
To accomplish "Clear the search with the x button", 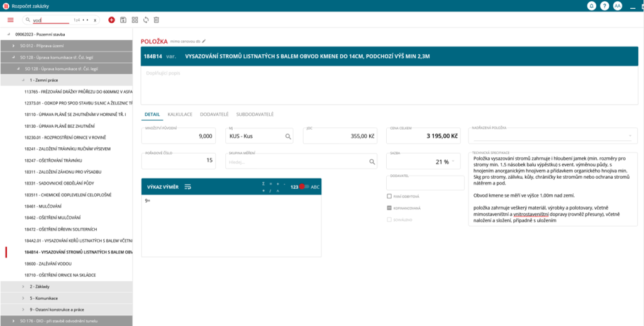I will tap(95, 20).
